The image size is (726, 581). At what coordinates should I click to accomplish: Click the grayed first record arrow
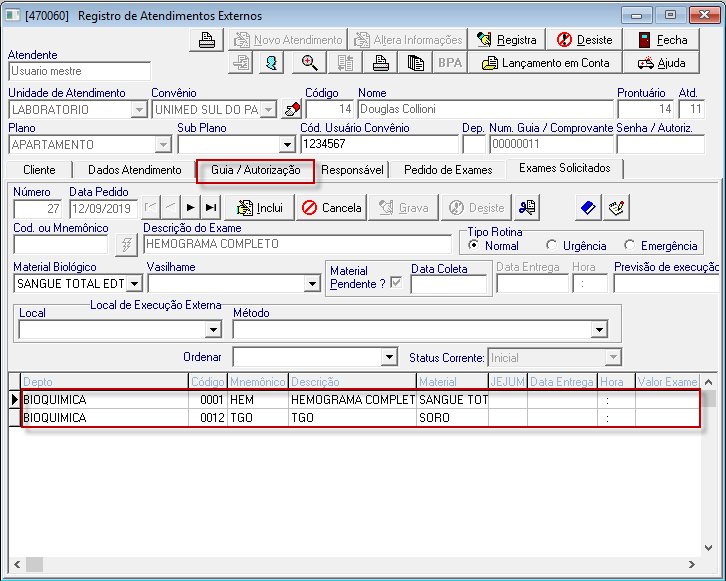pos(150,207)
